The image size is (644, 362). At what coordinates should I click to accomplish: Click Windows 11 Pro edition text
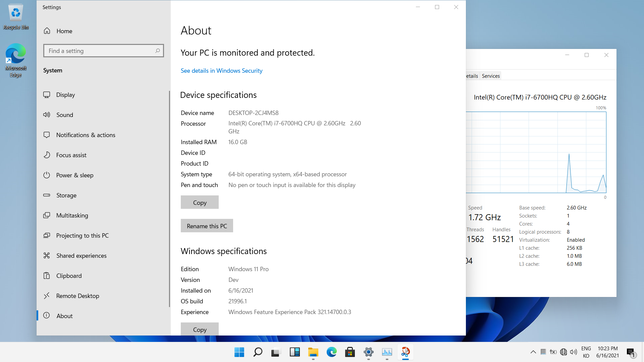pyautogui.click(x=248, y=269)
